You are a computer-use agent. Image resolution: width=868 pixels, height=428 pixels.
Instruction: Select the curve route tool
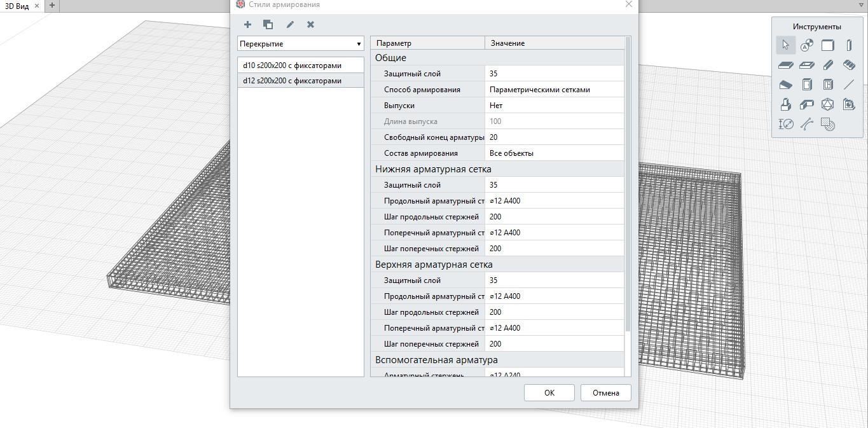click(x=807, y=124)
